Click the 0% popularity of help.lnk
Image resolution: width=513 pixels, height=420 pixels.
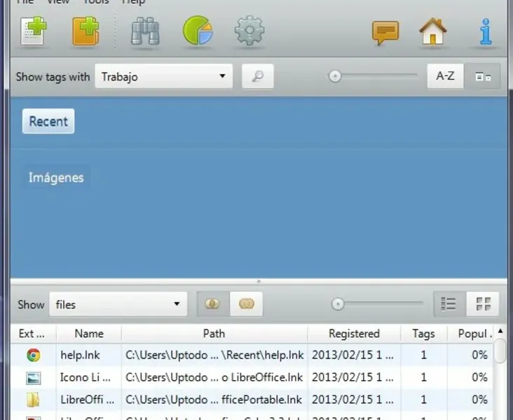(479, 355)
